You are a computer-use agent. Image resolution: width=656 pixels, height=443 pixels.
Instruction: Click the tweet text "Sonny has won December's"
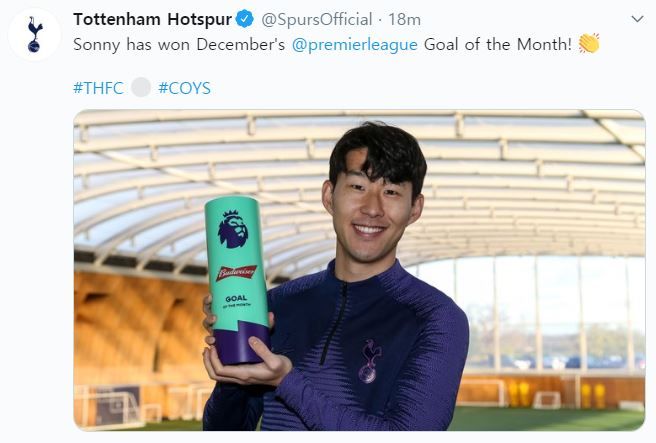click(x=179, y=44)
